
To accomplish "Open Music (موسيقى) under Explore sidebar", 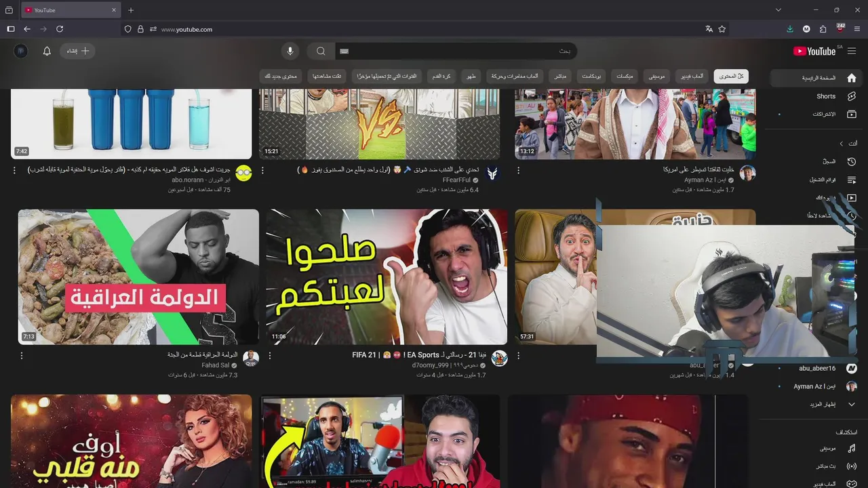I will pos(817,448).
